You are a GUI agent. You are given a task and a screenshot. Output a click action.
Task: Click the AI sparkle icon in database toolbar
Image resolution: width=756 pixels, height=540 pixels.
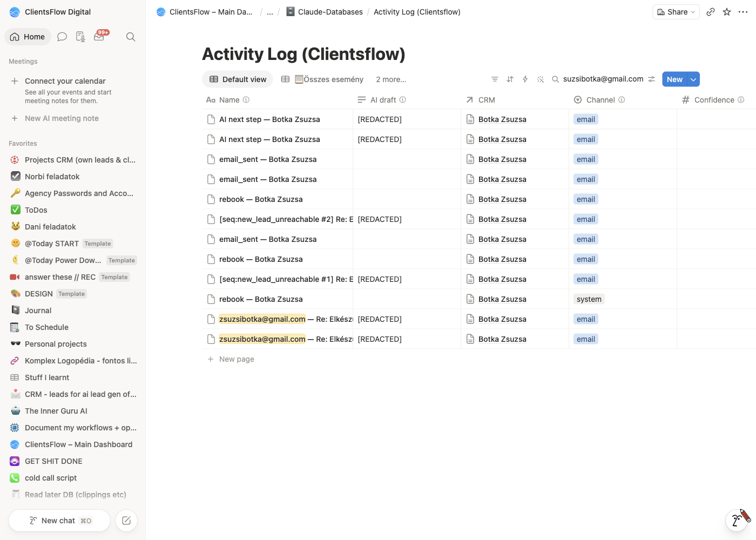(x=540, y=79)
